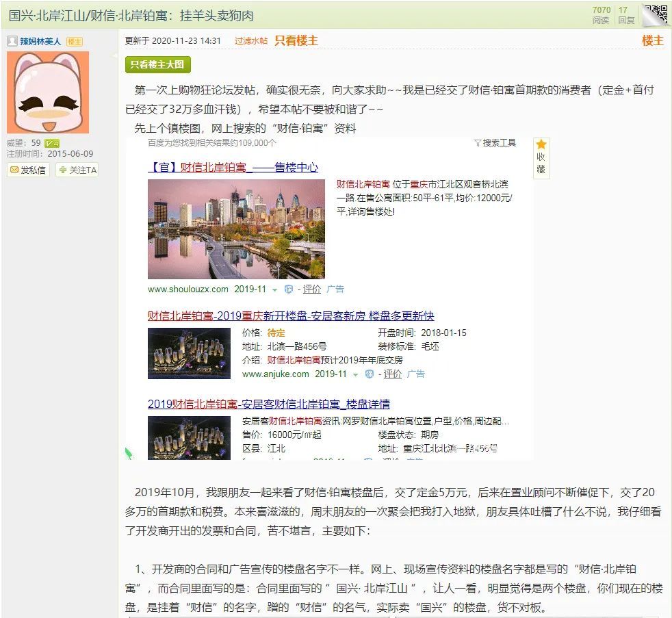
Task: Open the 2019重庆新开楼盘 安居客 link
Action: [x=291, y=316]
